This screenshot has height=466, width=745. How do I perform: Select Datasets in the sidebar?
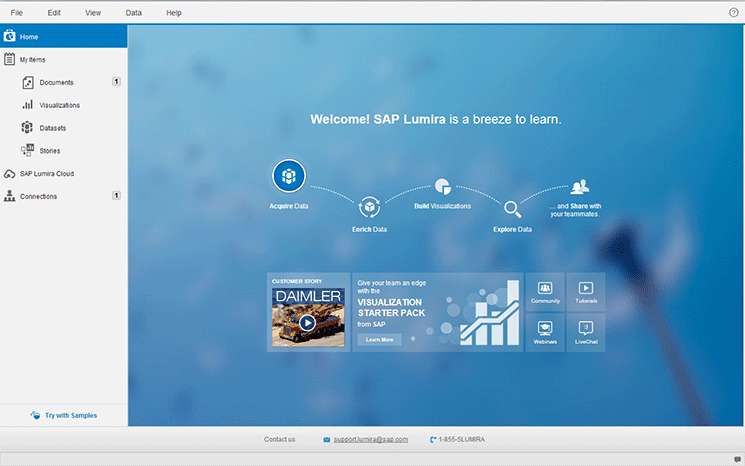(53, 128)
